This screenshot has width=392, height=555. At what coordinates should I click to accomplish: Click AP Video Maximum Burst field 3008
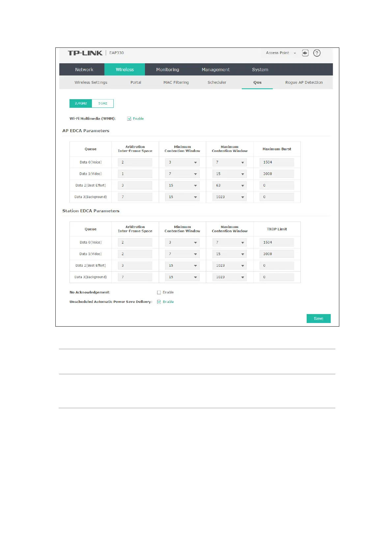277,174
